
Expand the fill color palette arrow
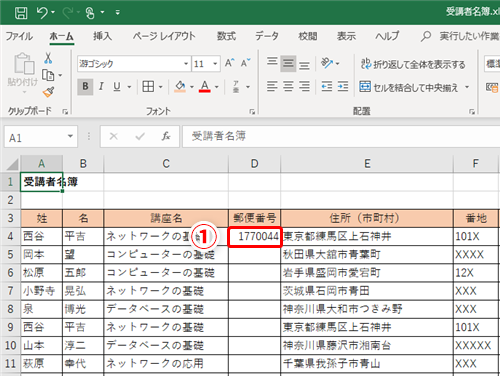192,87
